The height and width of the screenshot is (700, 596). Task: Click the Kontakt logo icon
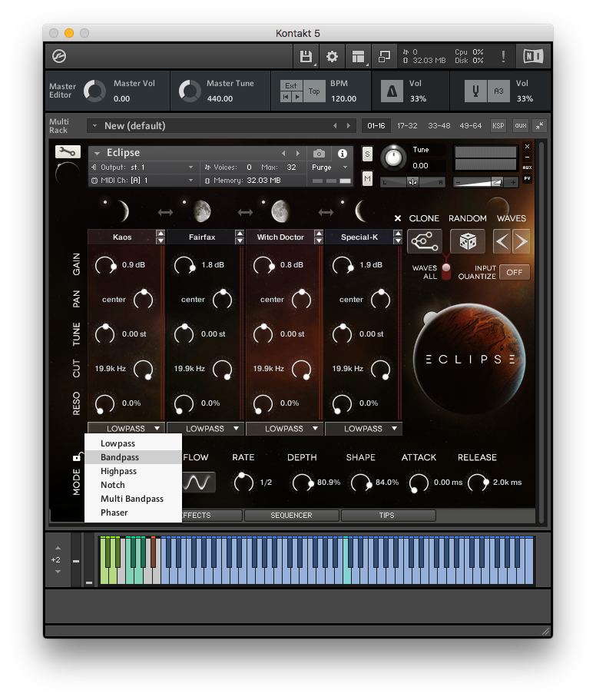(x=59, y=56)
